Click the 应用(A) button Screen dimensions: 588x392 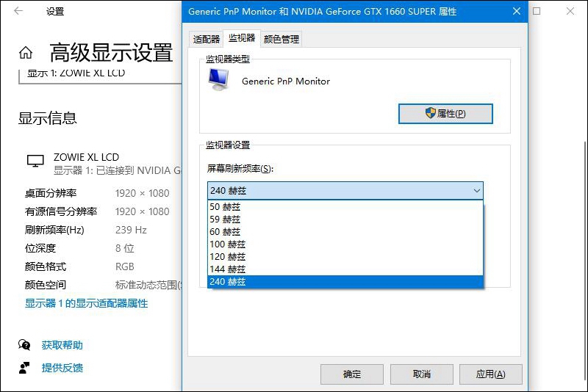pos(490,374)
